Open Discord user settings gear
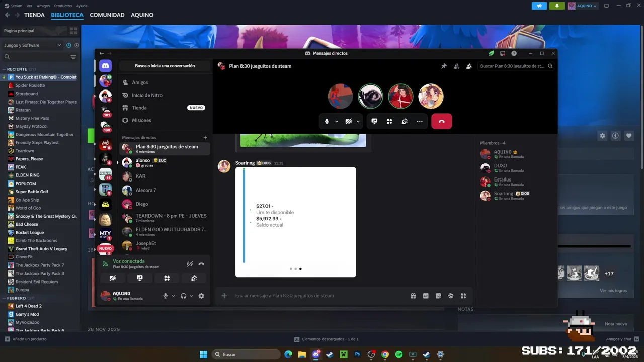Viewport: 644px width, 362px height. [x=201, y=296]
